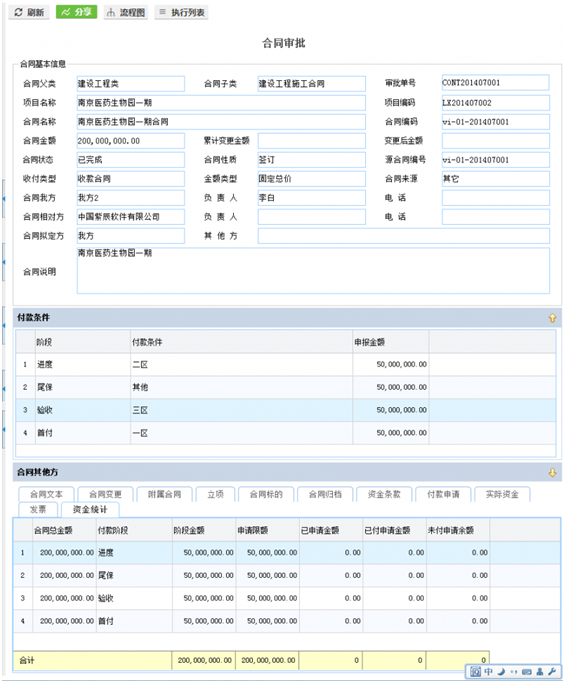Click the 合同总金额 column header
The image size is (563, 681).
[64, 530]
